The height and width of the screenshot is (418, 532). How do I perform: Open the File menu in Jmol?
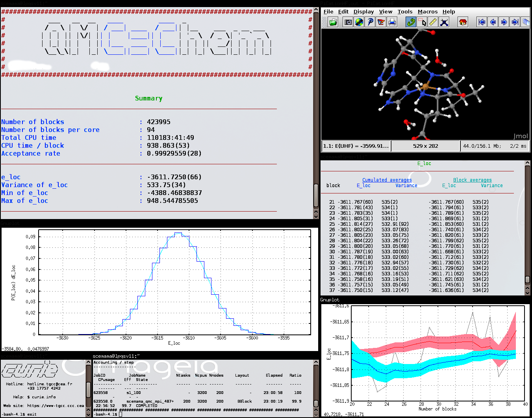click(x=328, y=12)
